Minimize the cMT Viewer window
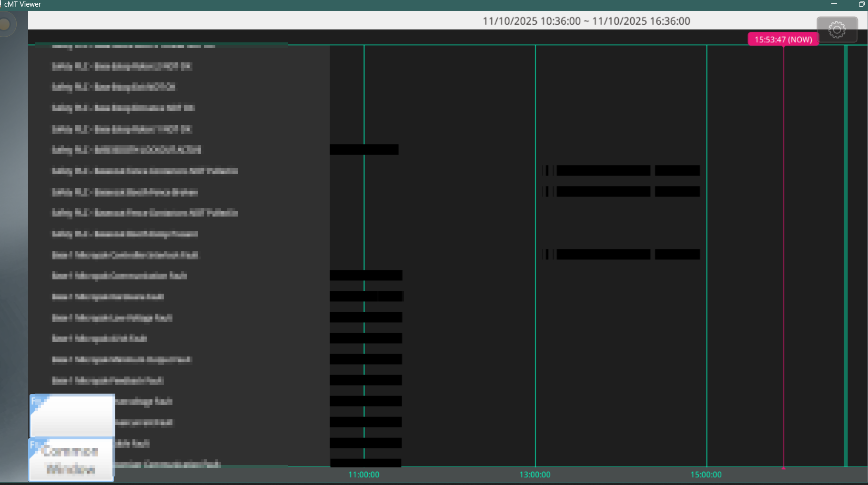 pos(834,4)
